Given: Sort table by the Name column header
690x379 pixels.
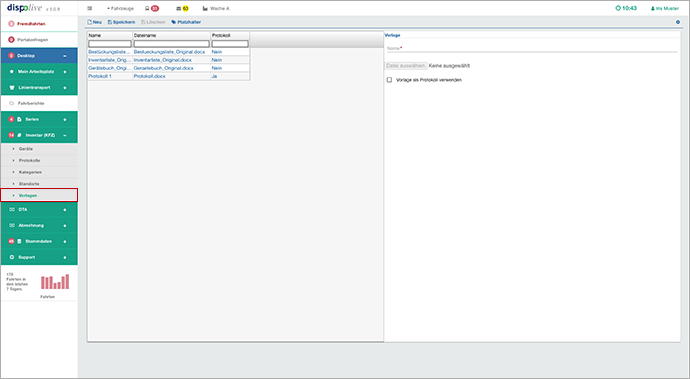Looking at the screenshot, I should click(110, 35).
